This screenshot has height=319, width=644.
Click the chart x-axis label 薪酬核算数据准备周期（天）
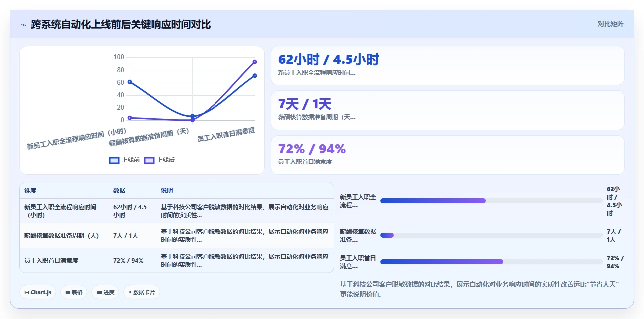coord(149,137)
